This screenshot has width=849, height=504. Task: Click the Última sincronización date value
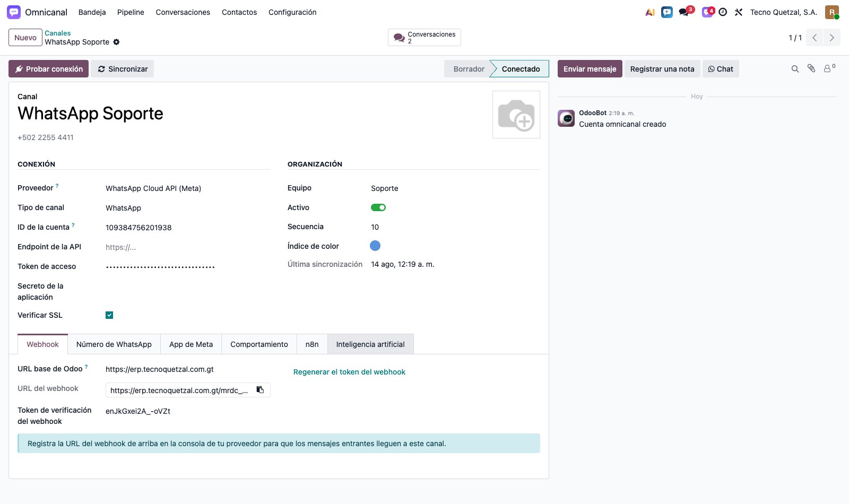(403, 264)
